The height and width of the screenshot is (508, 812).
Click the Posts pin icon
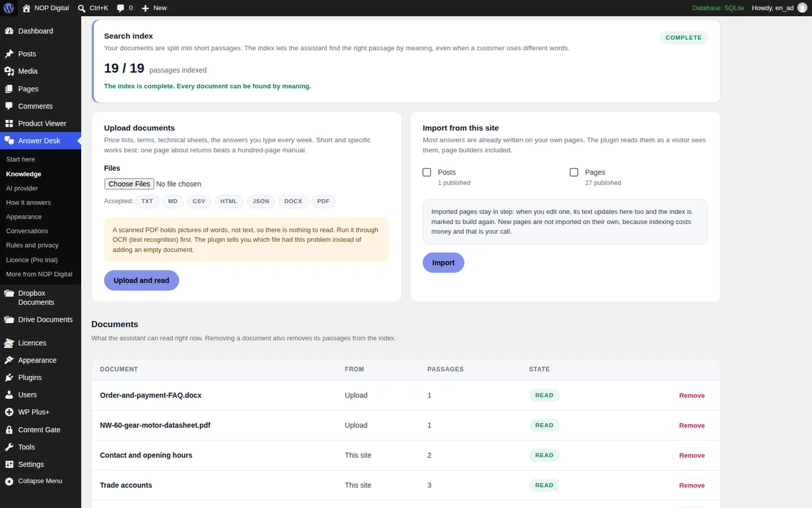point(9,54)
